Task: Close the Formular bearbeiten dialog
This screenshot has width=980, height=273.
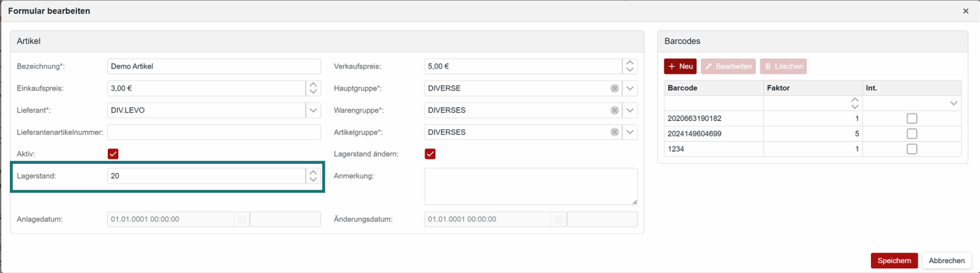Action: pos(966,11)
